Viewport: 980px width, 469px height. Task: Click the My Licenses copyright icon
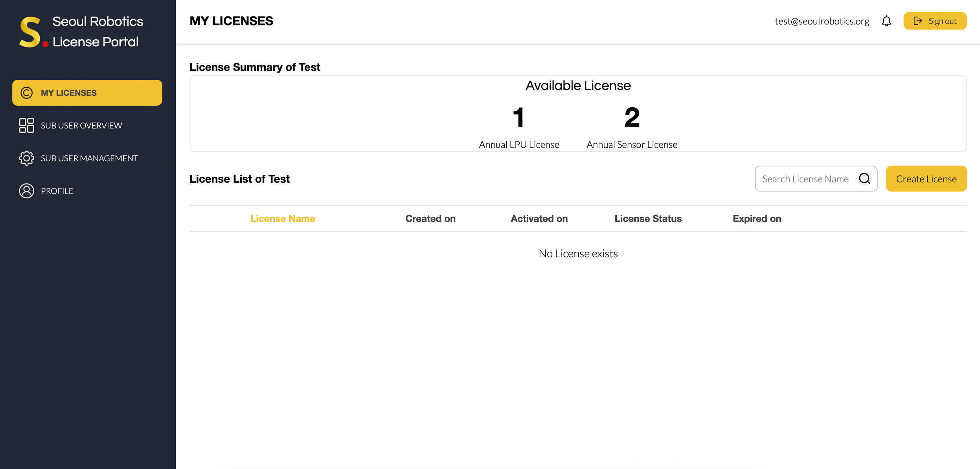click(26, 92)
